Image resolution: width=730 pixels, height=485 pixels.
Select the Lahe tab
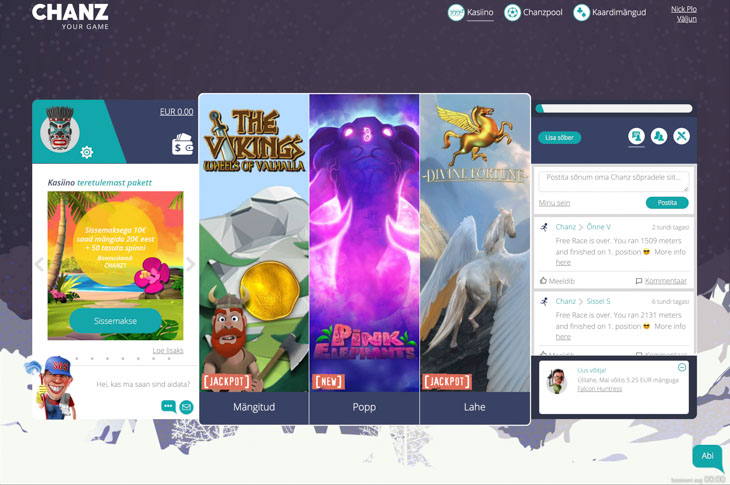475,407
